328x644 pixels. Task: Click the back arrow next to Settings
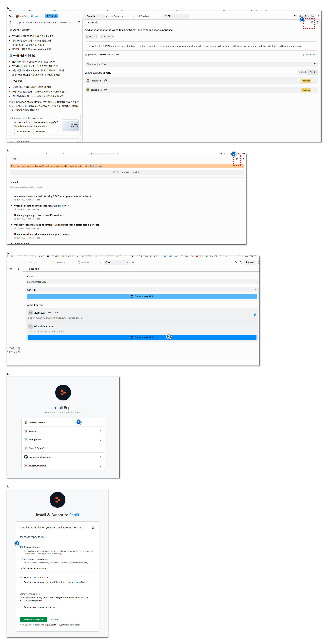[26, 269]
